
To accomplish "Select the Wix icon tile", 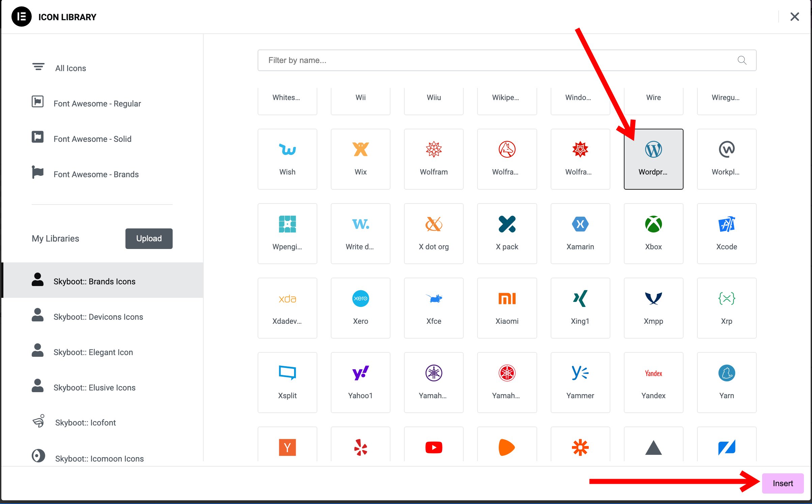I will pos(360,159).
